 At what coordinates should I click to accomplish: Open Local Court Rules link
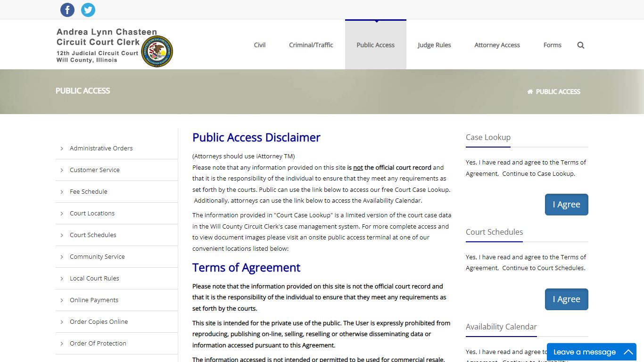94,278
